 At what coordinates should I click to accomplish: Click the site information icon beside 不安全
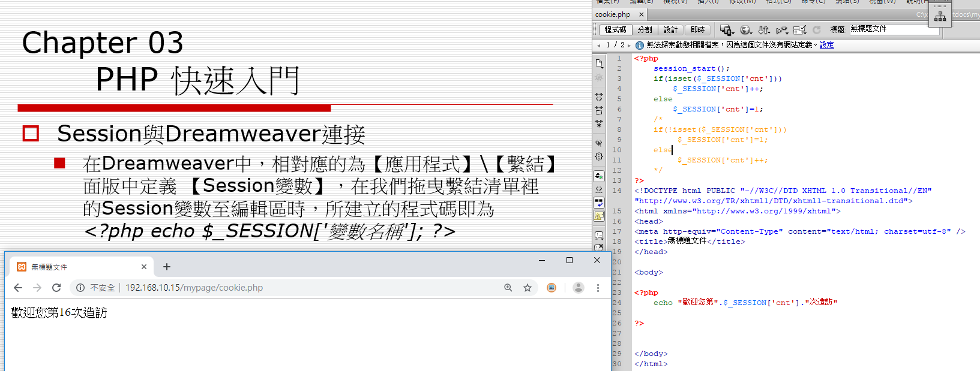(80, 288)
